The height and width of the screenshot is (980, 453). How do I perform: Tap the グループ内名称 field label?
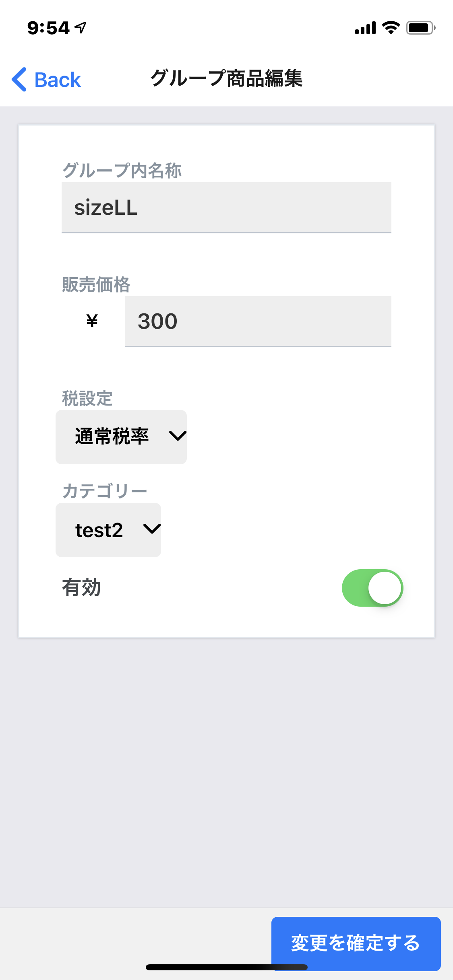(x=122, y=171)
